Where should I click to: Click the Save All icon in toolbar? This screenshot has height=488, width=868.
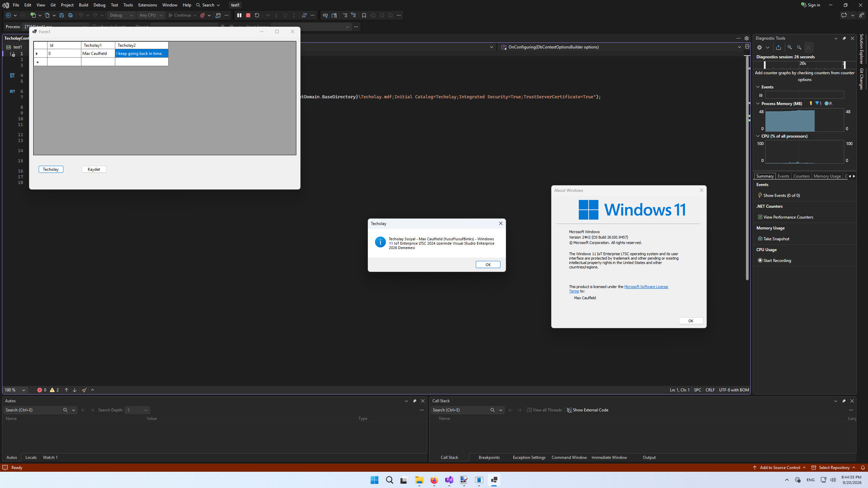pyautogui.click(x=71, y=15)
